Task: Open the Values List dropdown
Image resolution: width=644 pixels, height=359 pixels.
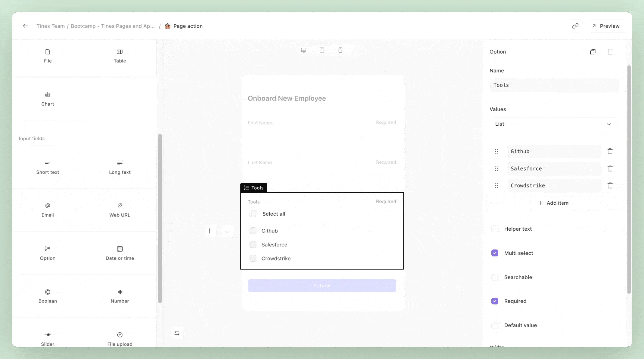Action: click(553, 124)
